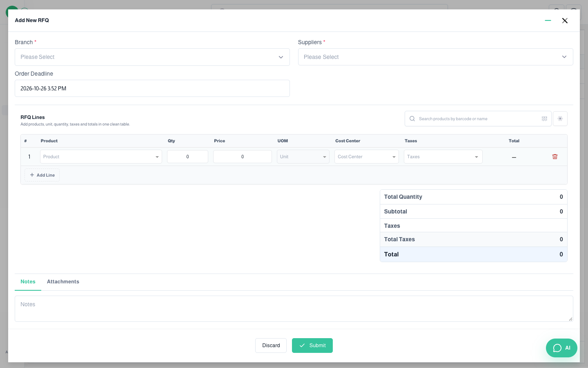The height and width of the screenshot is (368, 588).
Task: Close the Add New RFQ dialog
Action: 565,20
